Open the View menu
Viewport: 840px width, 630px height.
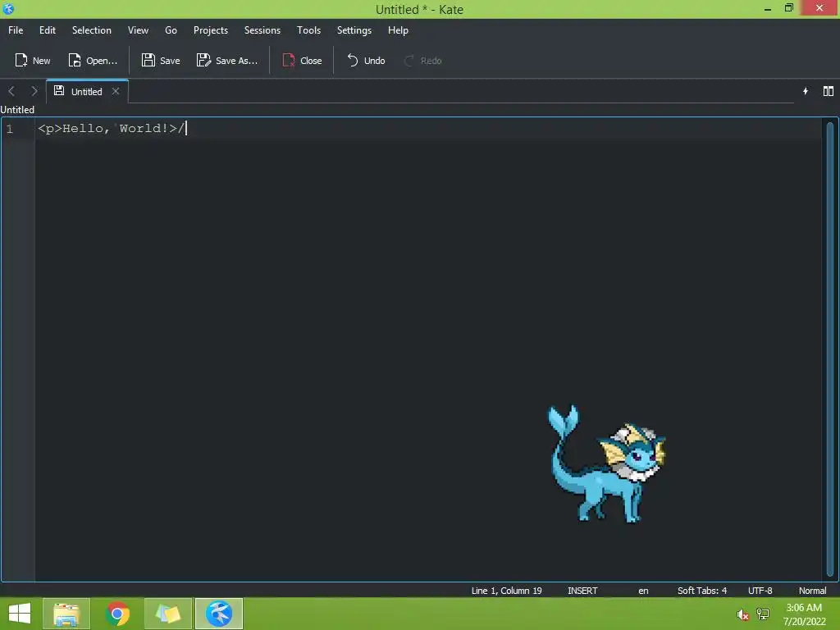click(x=138, y=30)
